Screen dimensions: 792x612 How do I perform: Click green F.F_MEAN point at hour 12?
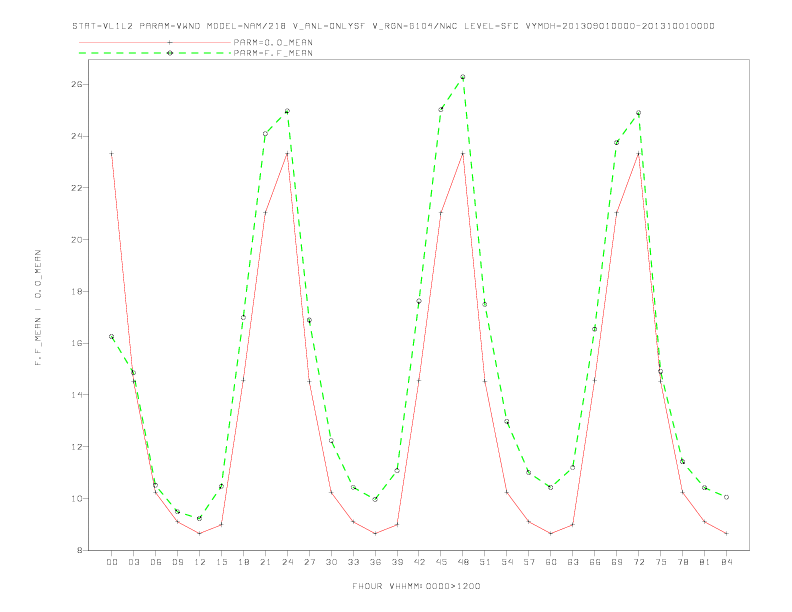pos(200,518)
